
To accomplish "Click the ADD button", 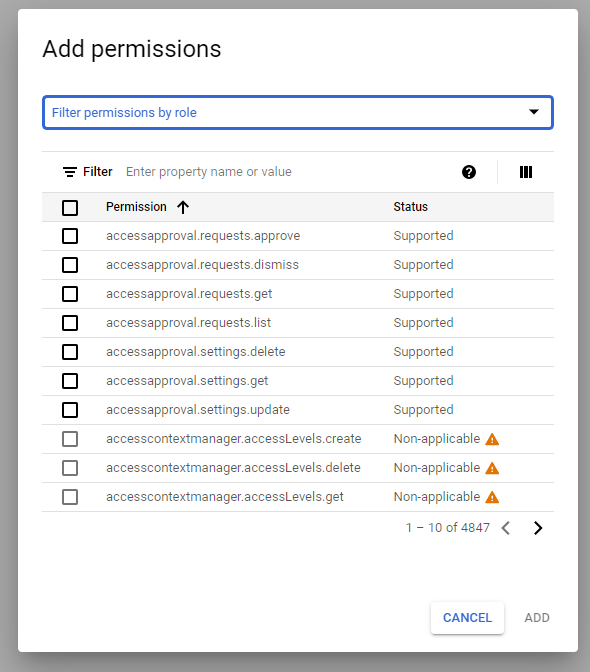I will [537, 618].
